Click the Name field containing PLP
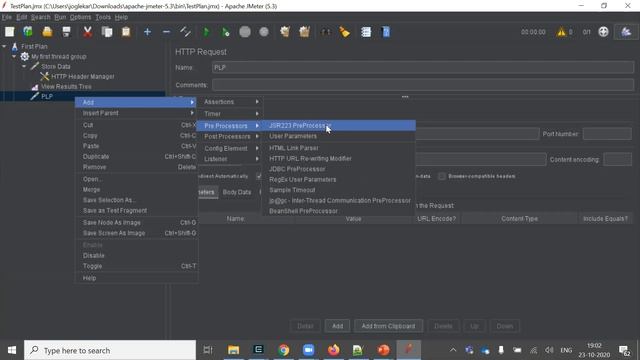 [x=423, y=68]
